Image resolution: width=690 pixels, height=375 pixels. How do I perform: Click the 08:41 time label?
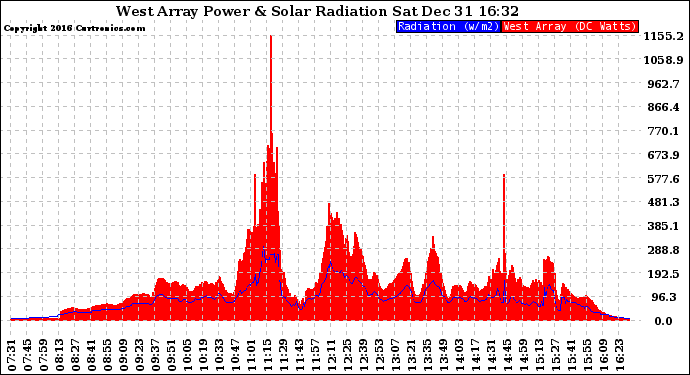tap(92, 355)
